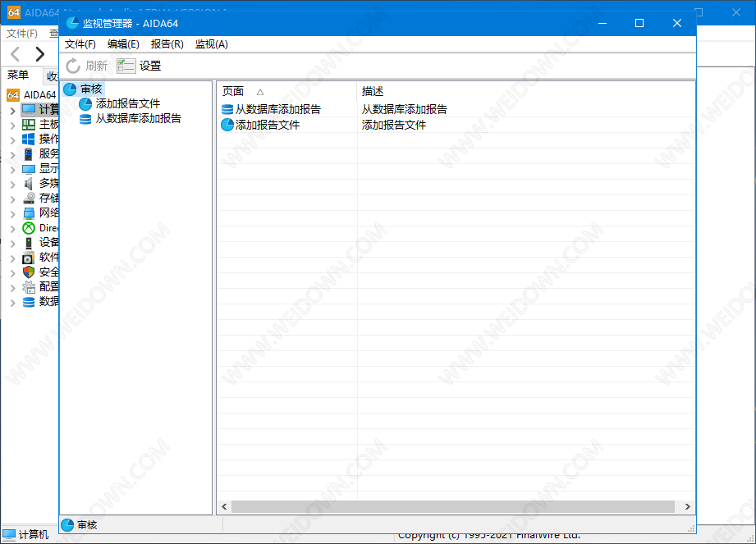Click the forward arrow in AIDA64 main window
Viewport: 756px width, 544px height.
pyautogui.click(x=39, y=54)
